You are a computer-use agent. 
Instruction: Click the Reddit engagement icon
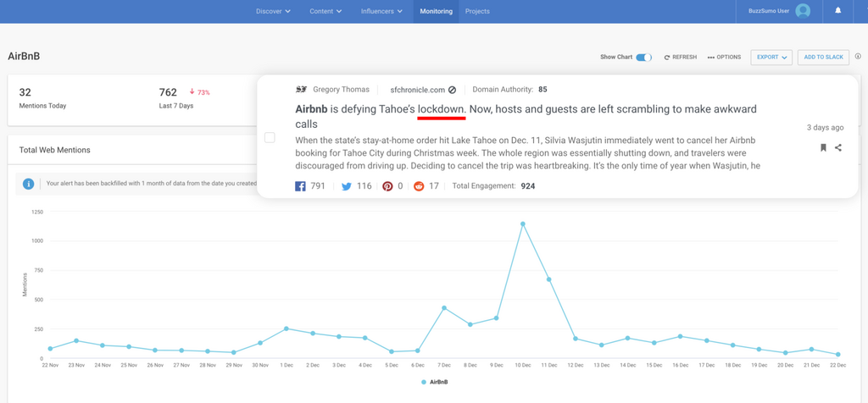[419, 186]
